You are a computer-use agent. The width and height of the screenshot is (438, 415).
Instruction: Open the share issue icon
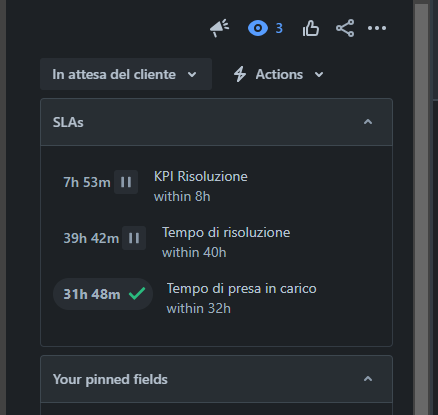tap(345, 28)
